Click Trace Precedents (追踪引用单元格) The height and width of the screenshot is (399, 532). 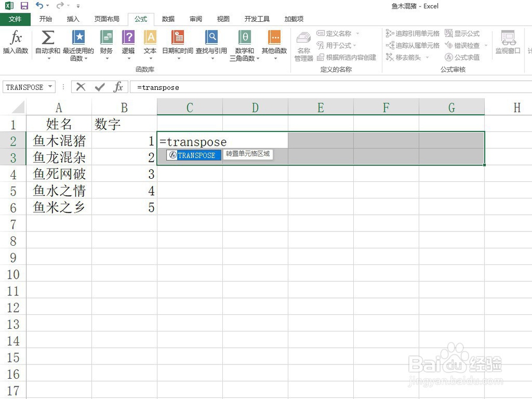(x=413, y=33)
